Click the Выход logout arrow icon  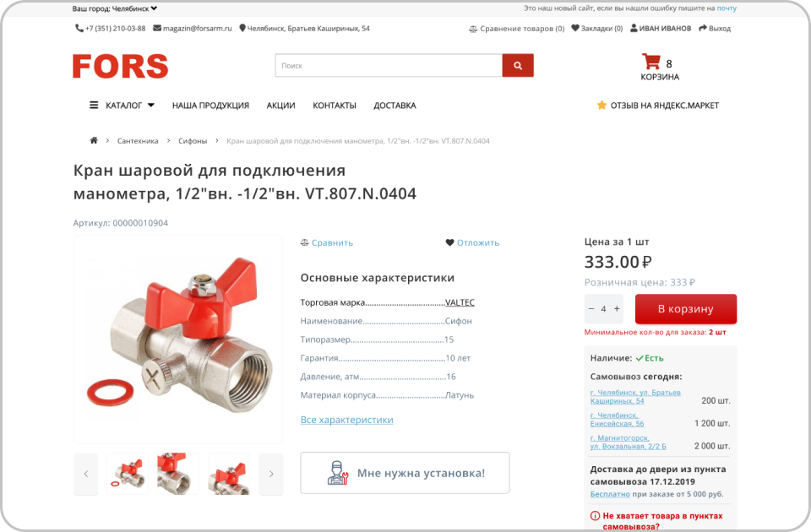(702, 29)
